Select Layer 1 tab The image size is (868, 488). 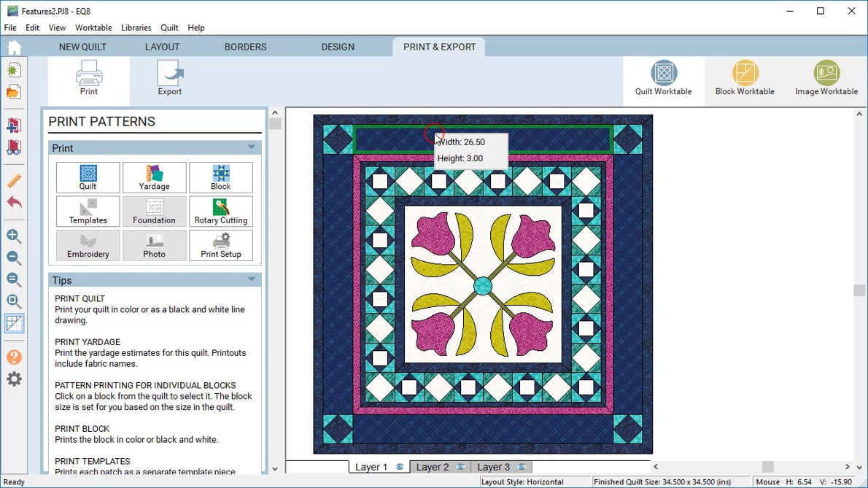tap(379, 467)
